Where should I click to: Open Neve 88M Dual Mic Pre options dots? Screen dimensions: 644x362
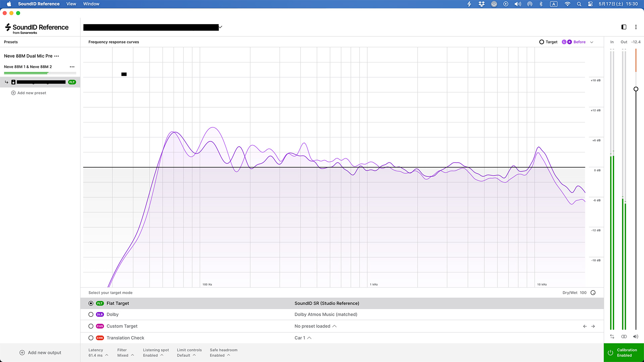pos(57,56)
